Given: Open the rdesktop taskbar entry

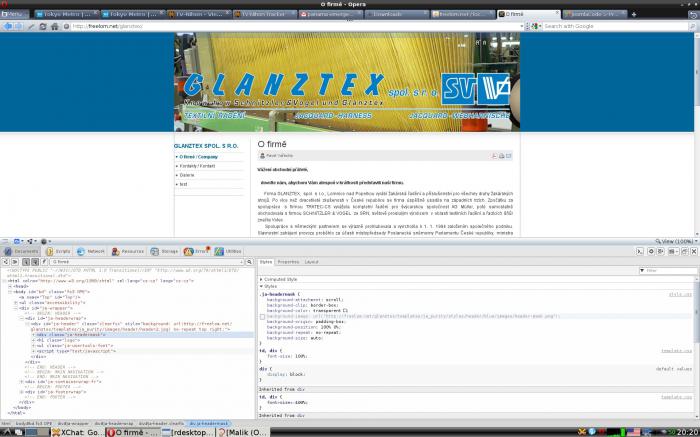Looking at the screenshot, I should pyautogui.click(x=188, y=432).
